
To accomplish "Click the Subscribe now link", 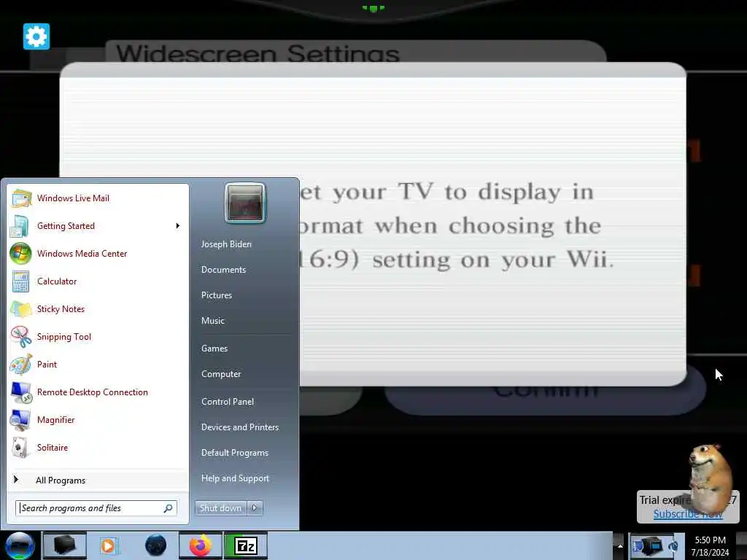I will (687, 514).
